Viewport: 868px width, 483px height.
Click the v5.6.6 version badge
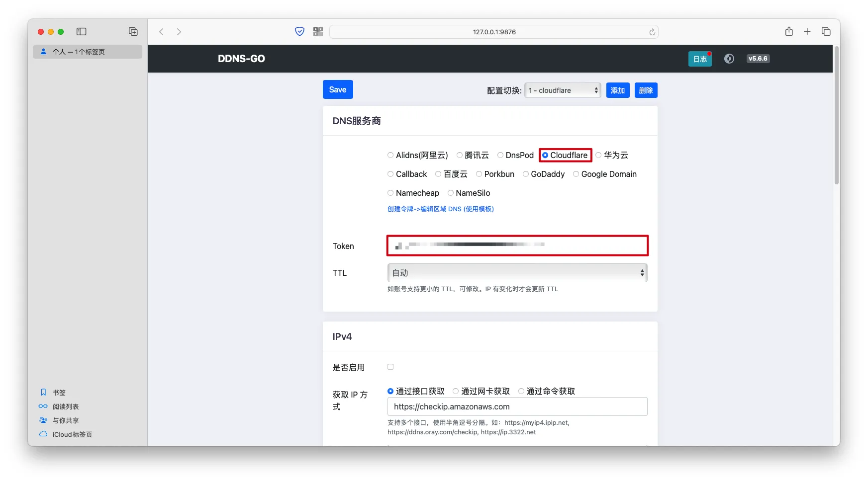click(x=758, y=59)
